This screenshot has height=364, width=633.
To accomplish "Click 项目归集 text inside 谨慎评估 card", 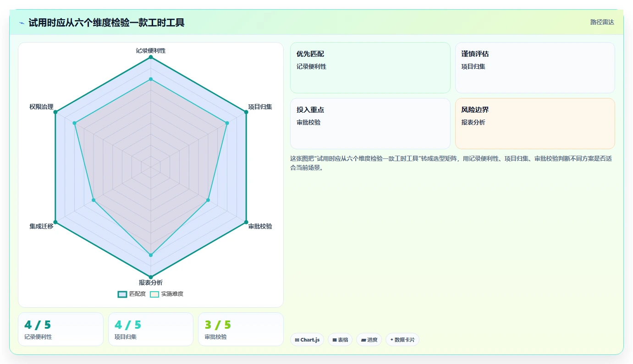I will point(473,67).
